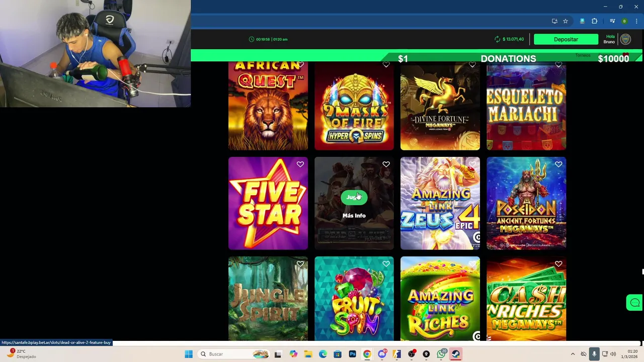Open Microsoft Store from the taskbar
Screen dimensions: 644x362
point(338,354)
